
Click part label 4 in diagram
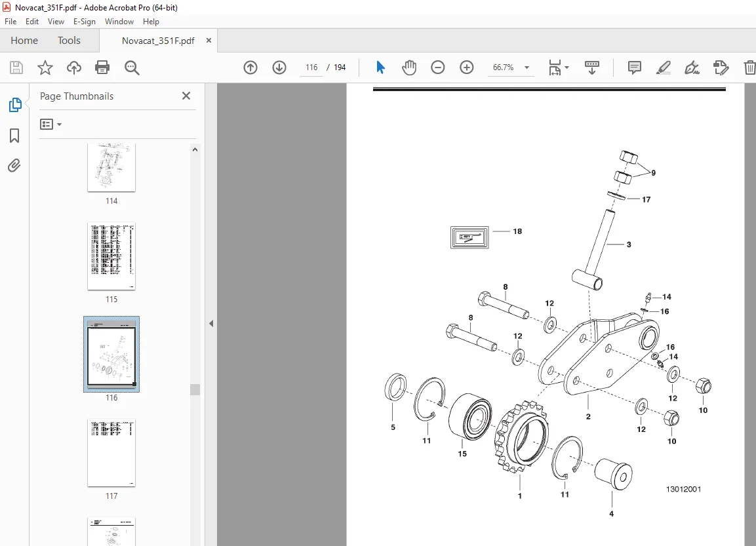pos(611,514)
